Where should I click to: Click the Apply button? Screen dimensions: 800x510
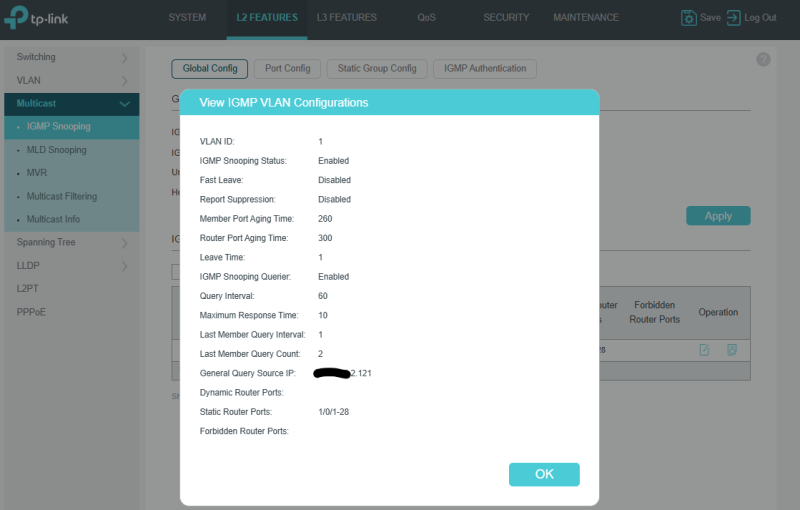coord(717,216)
